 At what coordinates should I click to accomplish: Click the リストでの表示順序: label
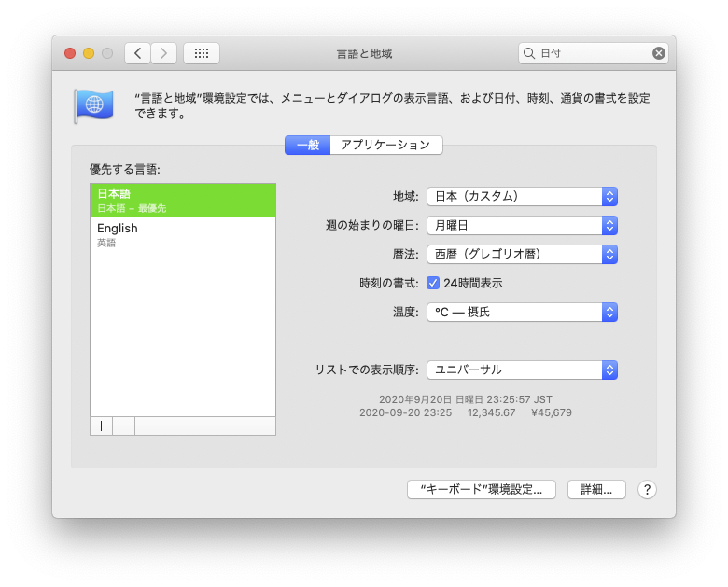(367, 370)
